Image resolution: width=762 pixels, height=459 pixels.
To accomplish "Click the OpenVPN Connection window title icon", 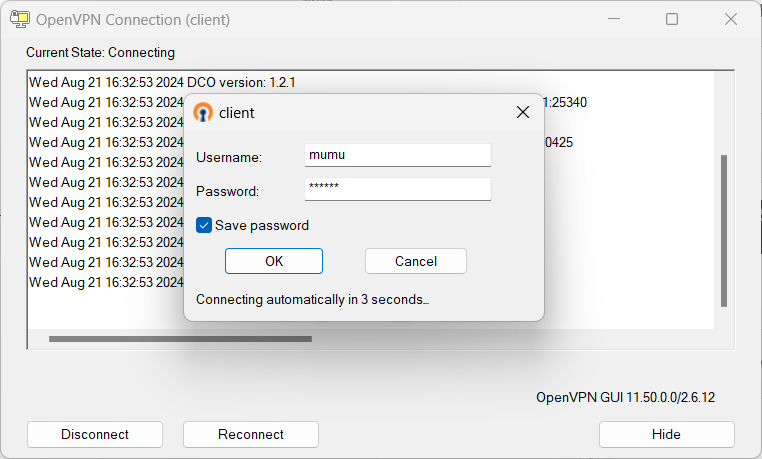I will (x=18, y=19).
